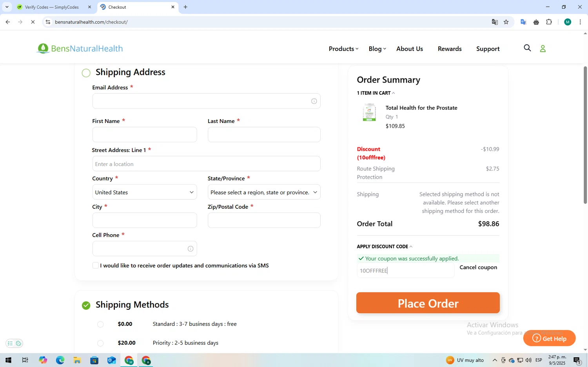Click into the First Name field
This screenshot has width=588, height=367.
145,135
